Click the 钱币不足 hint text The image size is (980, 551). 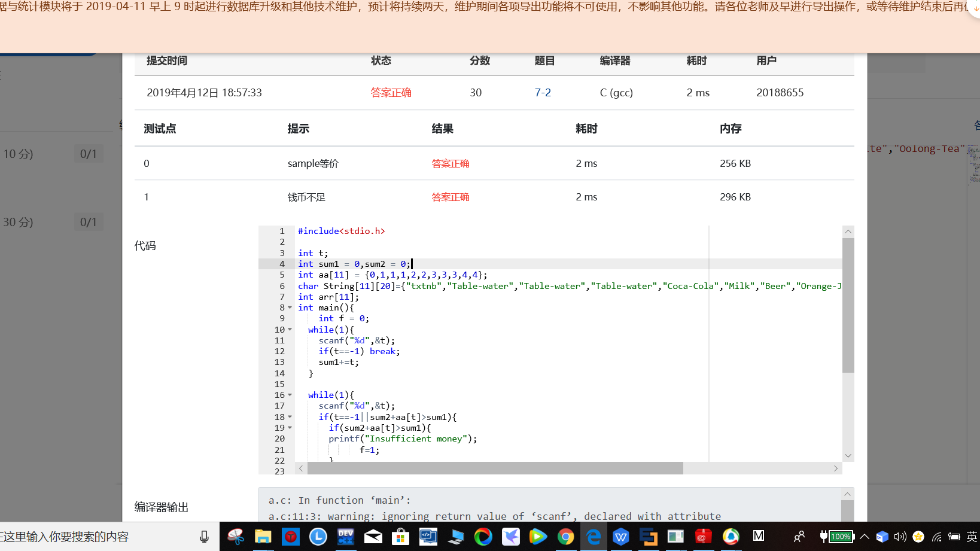tap(306, 197)
